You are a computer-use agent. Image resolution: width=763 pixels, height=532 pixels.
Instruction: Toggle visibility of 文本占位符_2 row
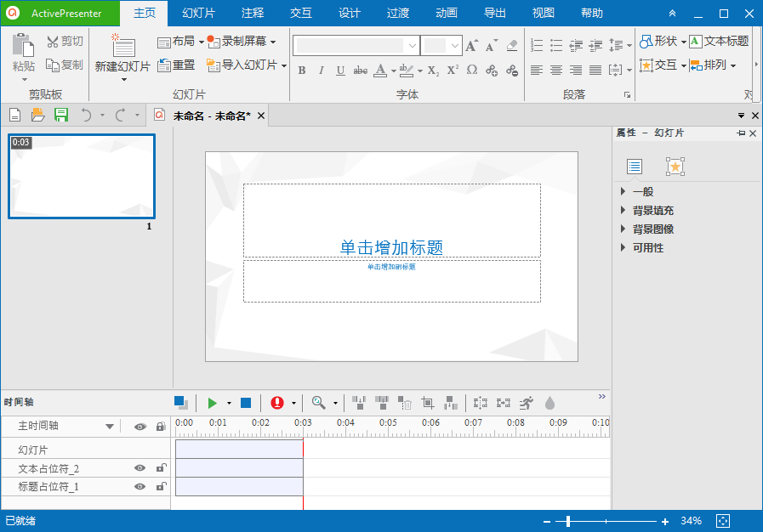140,468
